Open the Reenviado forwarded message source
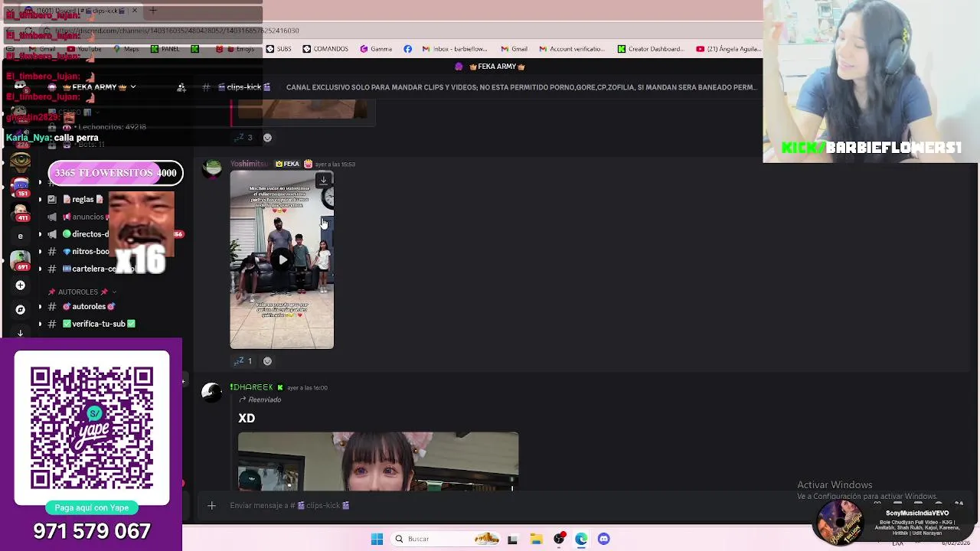 260,399
